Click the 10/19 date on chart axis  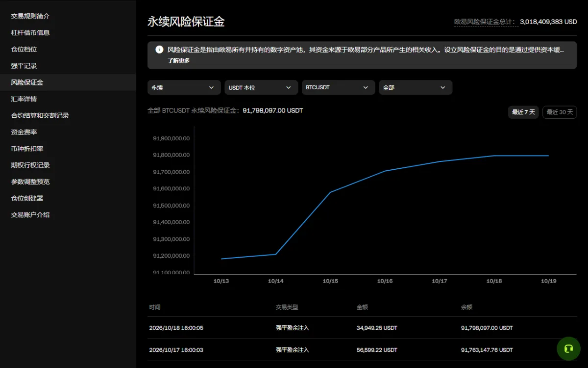(x=548, y=281)
